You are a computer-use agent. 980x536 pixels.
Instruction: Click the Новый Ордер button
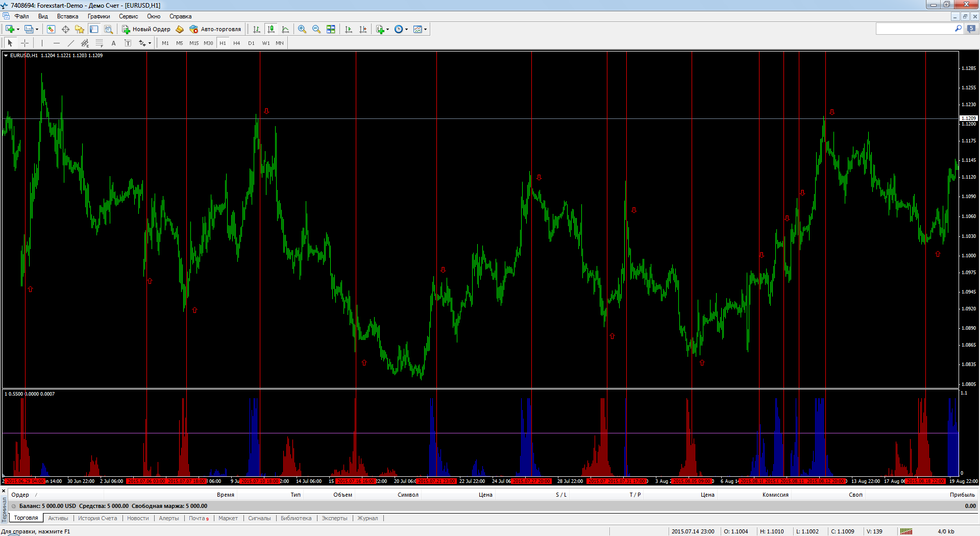point(146,29)
